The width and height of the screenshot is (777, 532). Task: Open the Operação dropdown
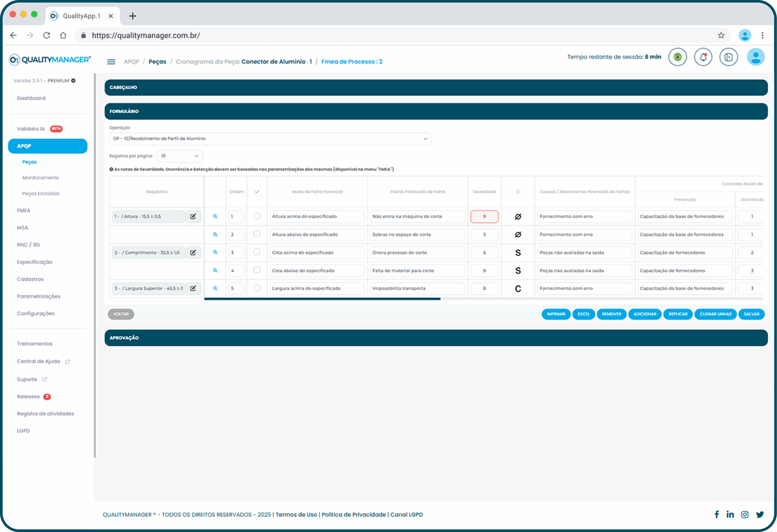(270, 139)
